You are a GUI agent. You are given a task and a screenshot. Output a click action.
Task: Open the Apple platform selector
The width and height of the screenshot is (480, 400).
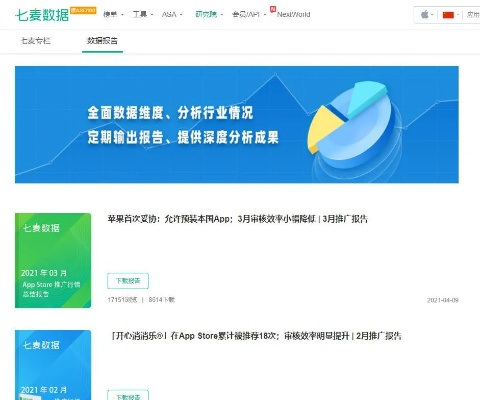(x=427, y=15)
